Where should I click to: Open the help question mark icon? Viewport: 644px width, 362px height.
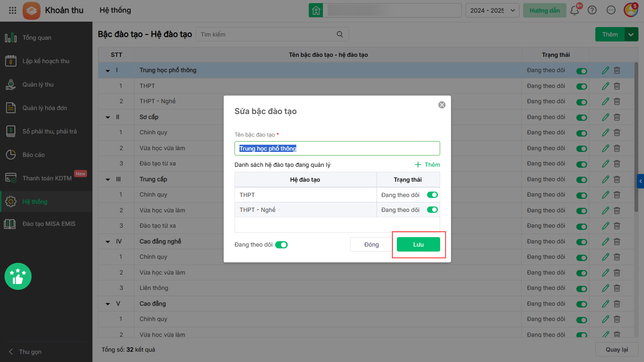[592, 10]
